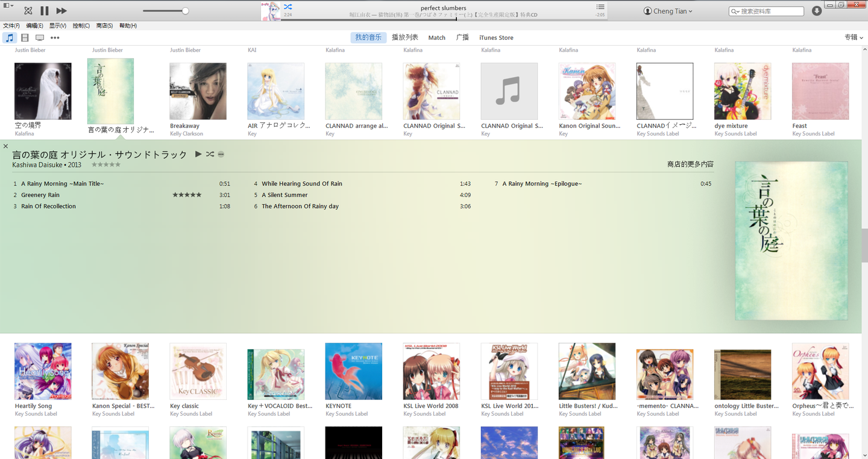Pause the current song
The image size is (868, 459).
(x=45, y=11)
